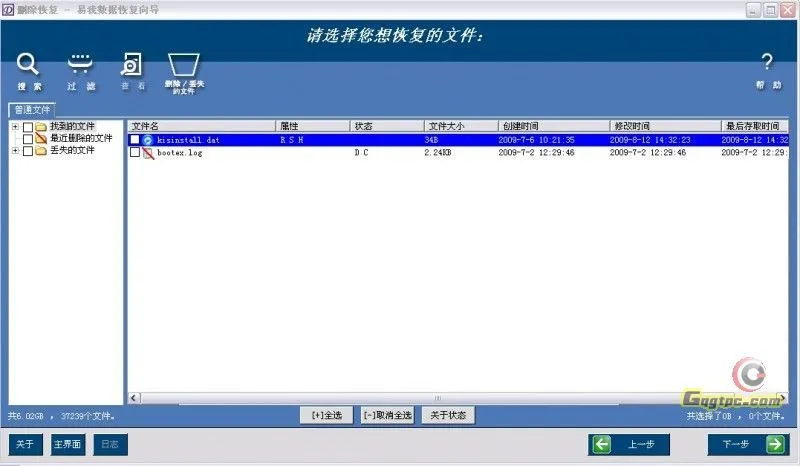The height and width of the screenshot is (466, 800).
Task: Click the green forward arrow icon
Action: point(776,444)
